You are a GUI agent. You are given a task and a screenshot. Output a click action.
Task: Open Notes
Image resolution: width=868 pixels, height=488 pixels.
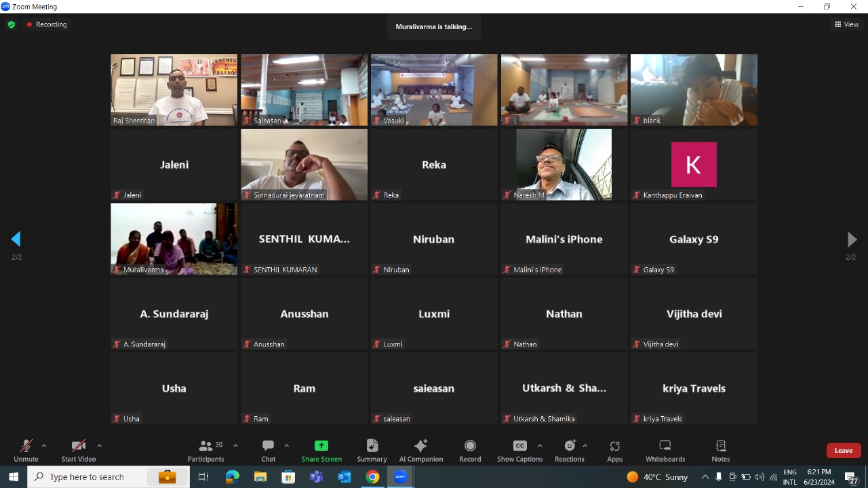pos(721,450)
